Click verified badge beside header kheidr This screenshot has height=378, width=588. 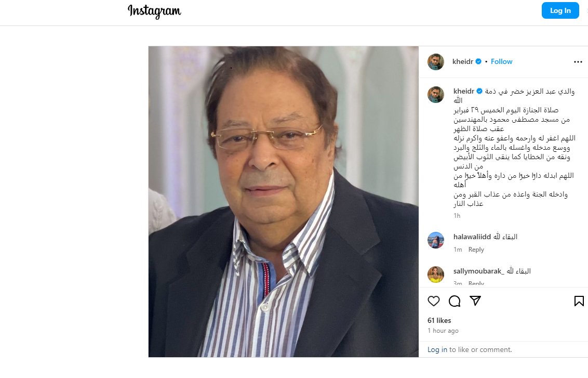pos(478,61)
